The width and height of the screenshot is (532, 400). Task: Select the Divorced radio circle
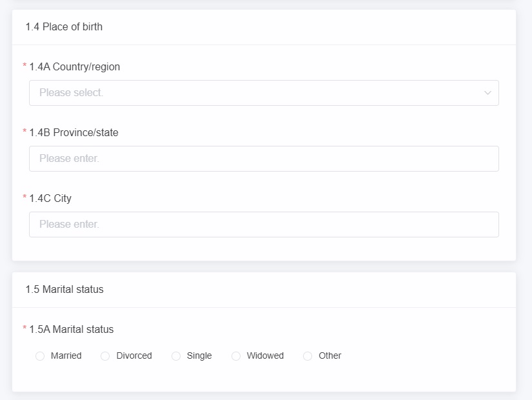point(105,356)
